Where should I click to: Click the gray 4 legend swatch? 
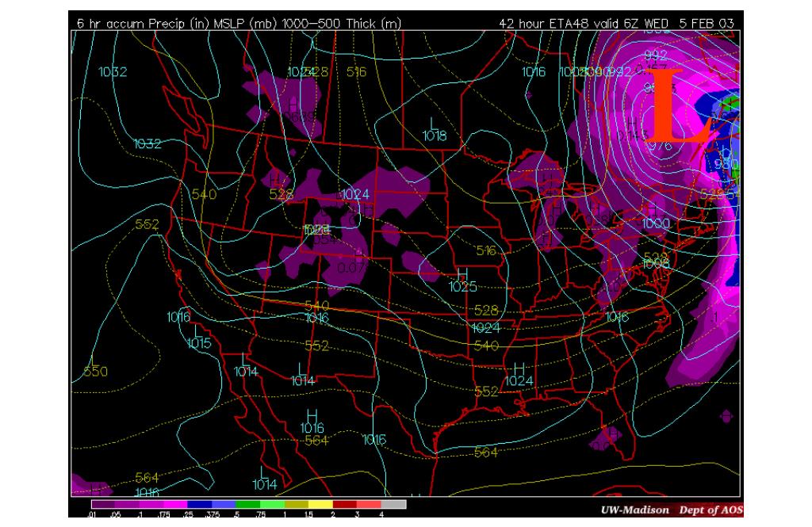(x=393, y=504)
